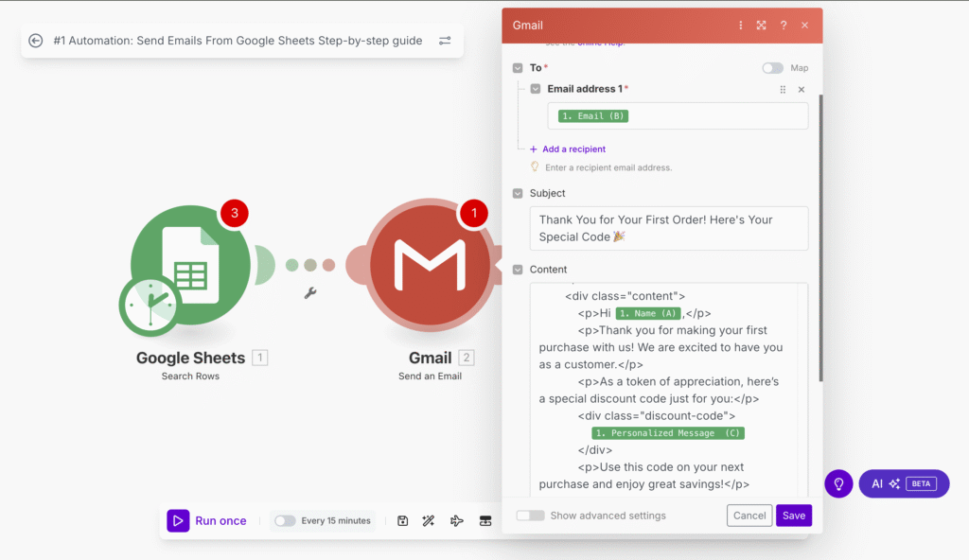Close the Gmail settings panel
Screen dimensions: 969x560
(x=804, y=26)
